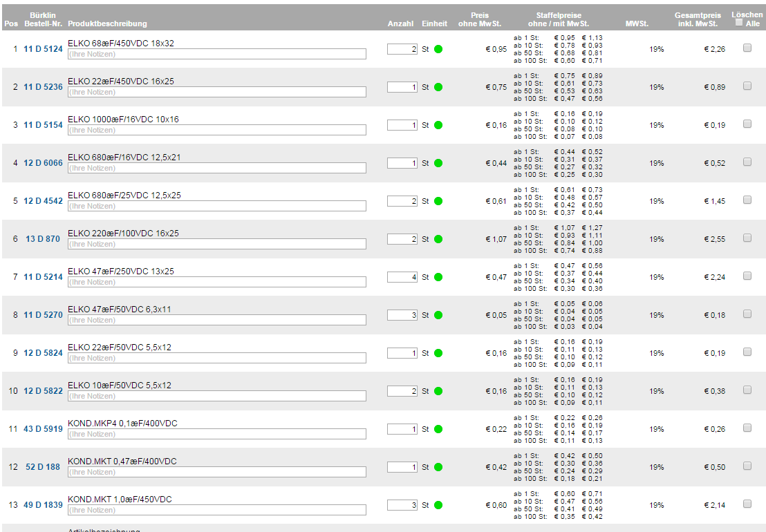Click unit price € 1,07 for 13 D 870
This screenshot has width=766, height=532.
click(x=496, y=239)
